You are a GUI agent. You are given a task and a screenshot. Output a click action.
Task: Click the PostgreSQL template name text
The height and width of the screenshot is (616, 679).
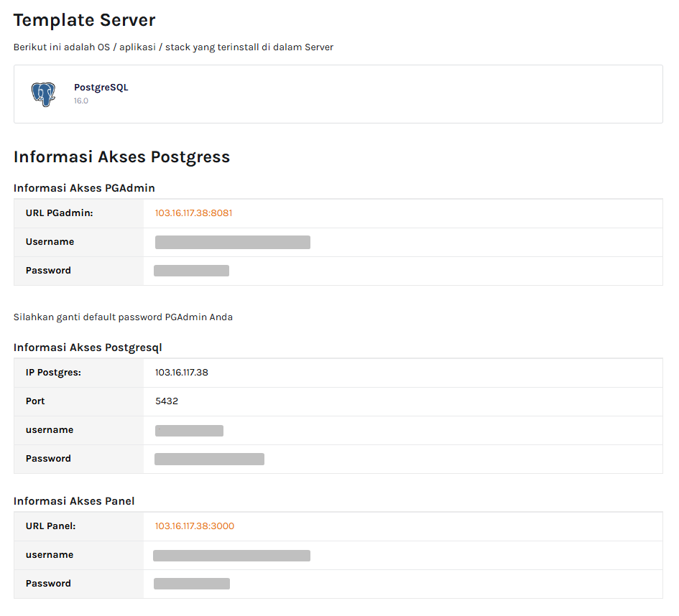tap(101, 88)
